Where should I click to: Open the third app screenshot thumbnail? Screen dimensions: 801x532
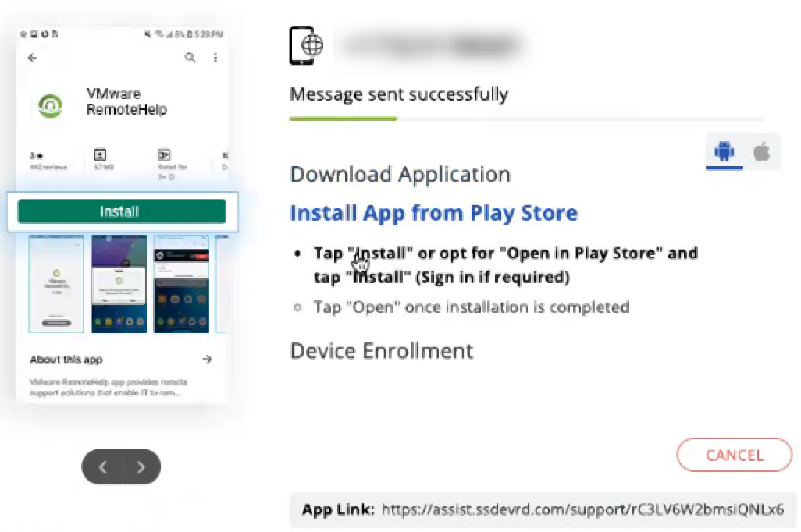coord(181,284)
